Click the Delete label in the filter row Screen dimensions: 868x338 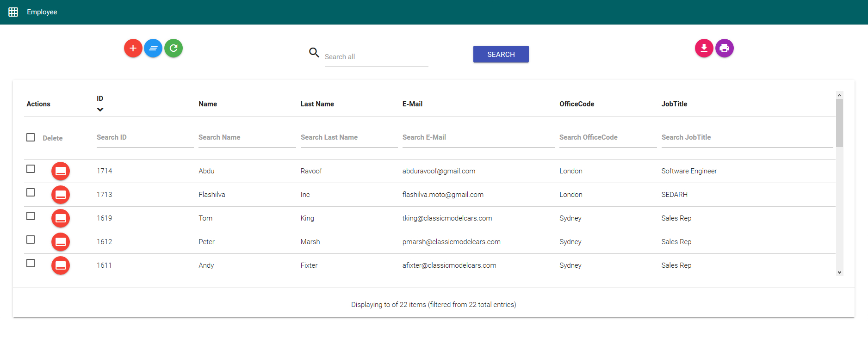(x=53, y=138)
